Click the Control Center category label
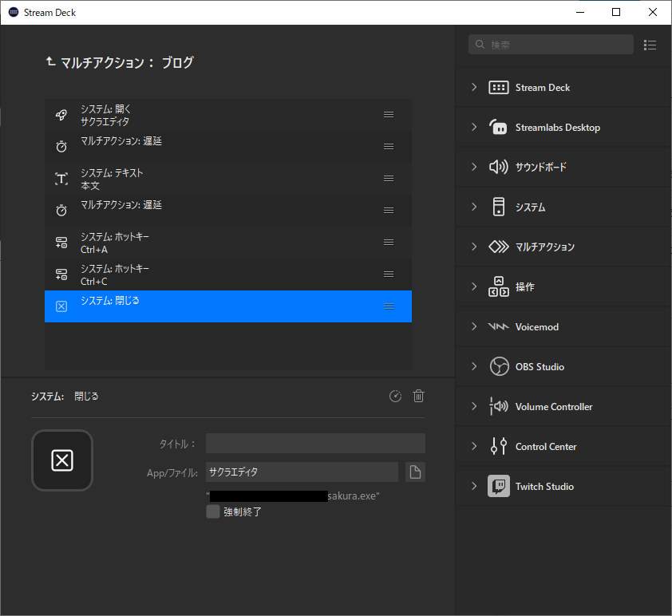The image size is (672, 616). [x=546, y=446]
